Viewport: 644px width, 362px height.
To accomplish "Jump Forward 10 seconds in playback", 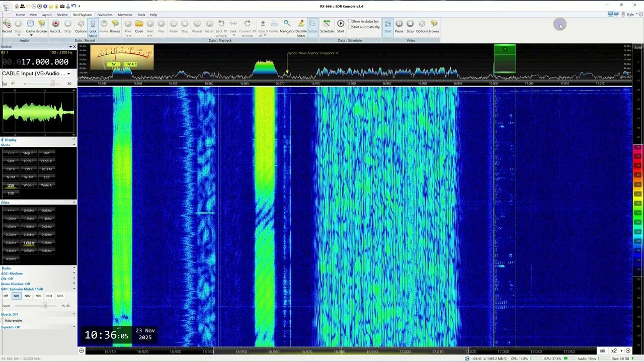I will 247,28.
